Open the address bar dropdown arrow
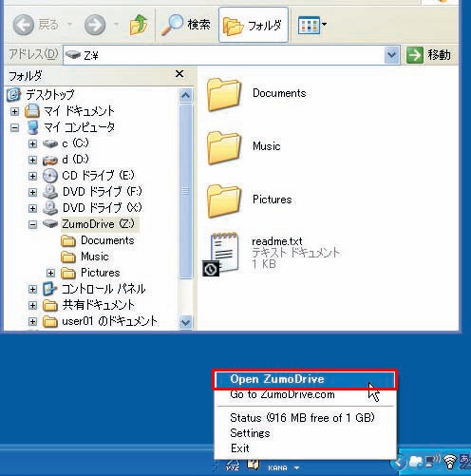 click(392, 55)
